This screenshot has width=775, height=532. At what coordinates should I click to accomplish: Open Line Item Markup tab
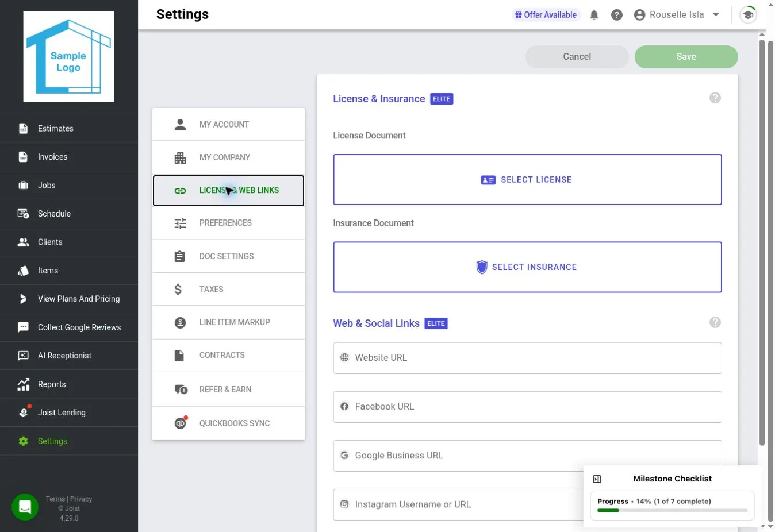point(228,322)
